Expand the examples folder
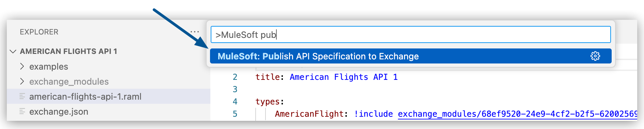The height and width of the screenshot is (129, 644). pyautogui.click(x=22, y=67)
